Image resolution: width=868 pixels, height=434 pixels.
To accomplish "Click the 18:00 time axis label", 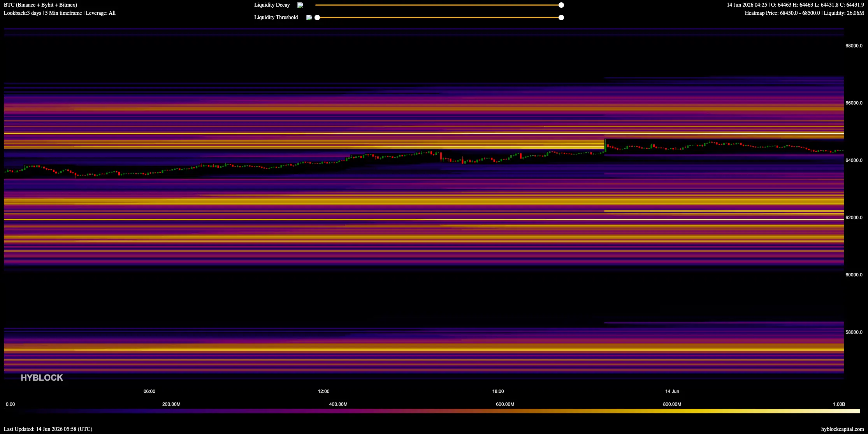I will tap(498, 391).
